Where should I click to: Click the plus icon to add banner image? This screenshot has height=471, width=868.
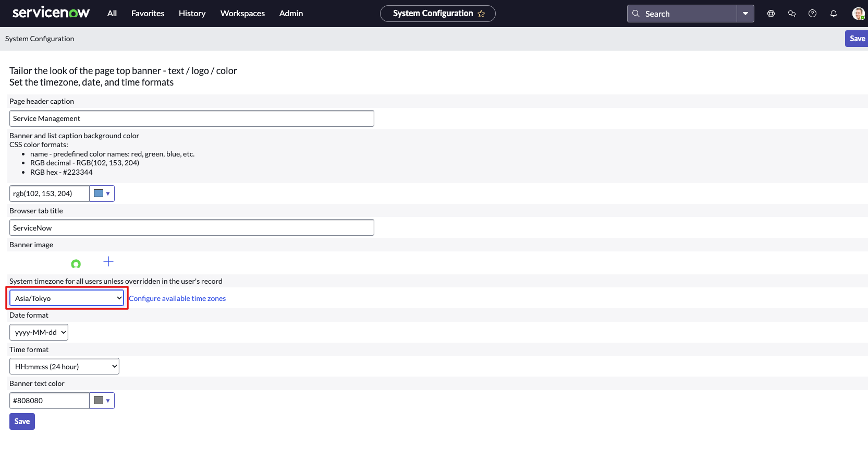(x=108, y=261)
